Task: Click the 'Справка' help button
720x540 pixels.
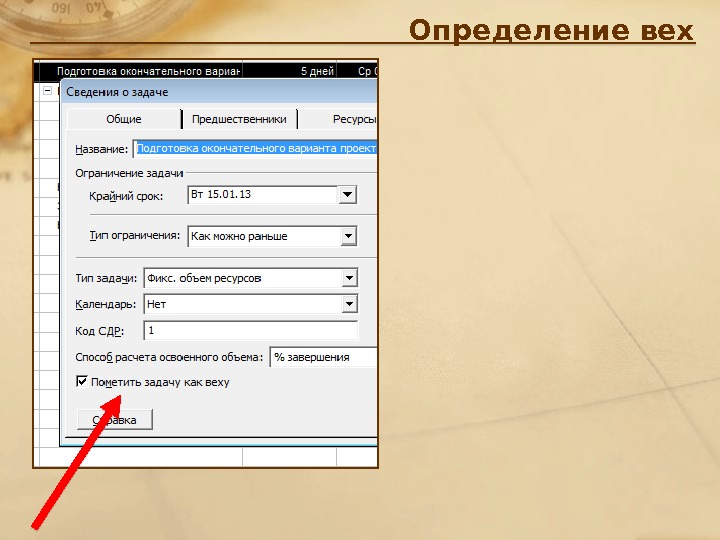Action: pyautogui.click(x=115, y=420)
